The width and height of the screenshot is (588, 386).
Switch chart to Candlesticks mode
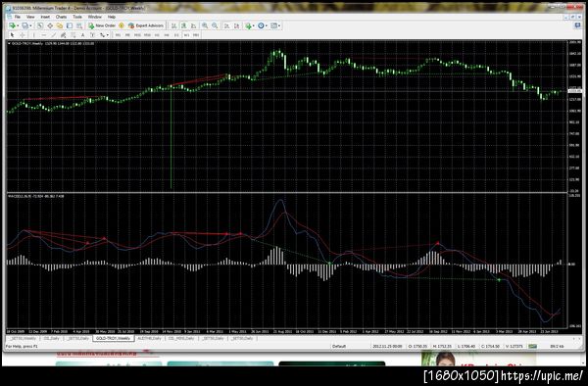click(184, 25)
